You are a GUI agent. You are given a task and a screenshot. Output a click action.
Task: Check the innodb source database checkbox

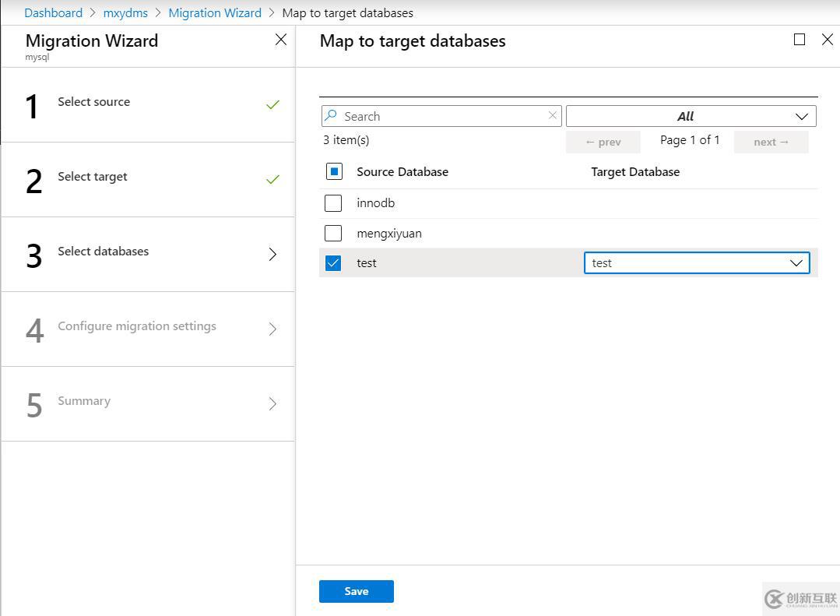333,202
